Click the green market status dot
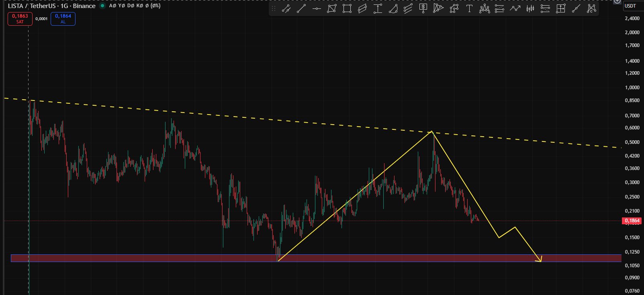644x295 pixels. pos(102,6)
